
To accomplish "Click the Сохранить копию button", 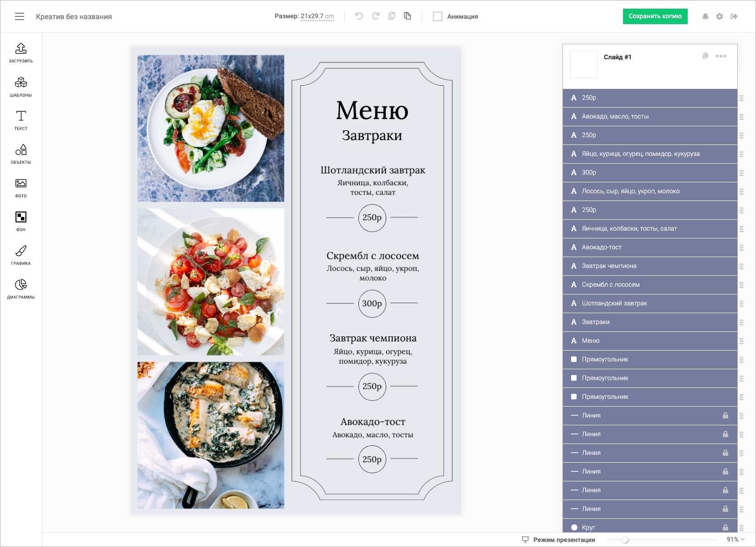I will (655, 16).
